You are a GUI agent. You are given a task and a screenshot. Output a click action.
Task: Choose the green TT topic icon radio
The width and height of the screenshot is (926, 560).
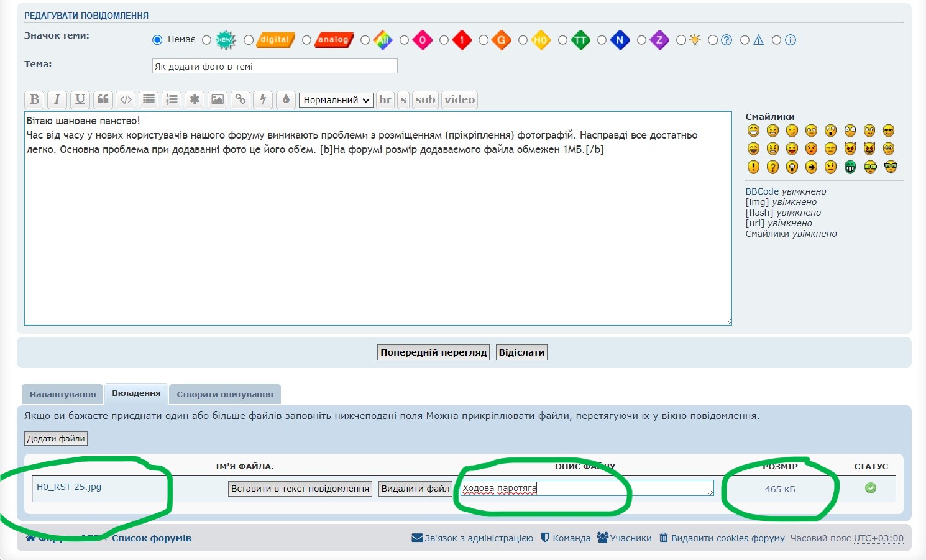[562, 40]
